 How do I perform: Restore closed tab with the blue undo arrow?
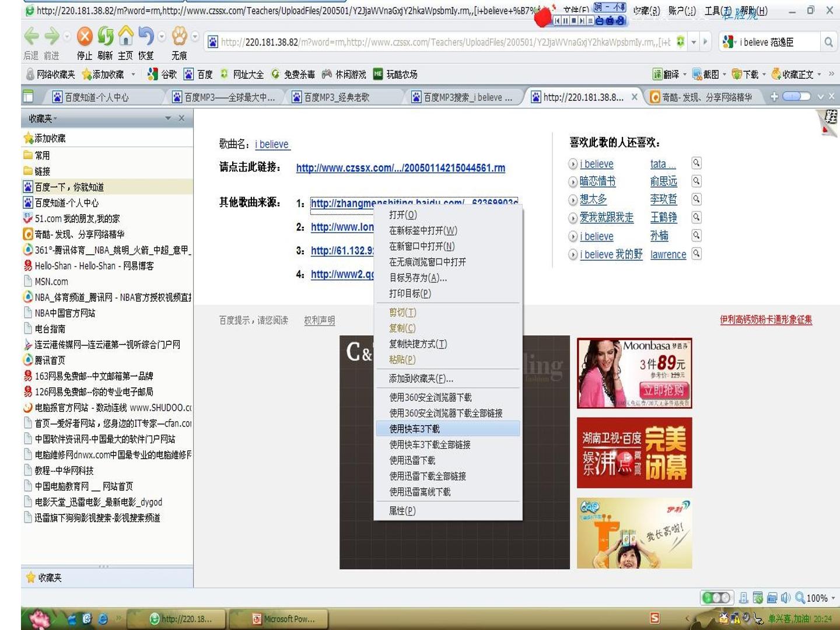coord(146,36)
